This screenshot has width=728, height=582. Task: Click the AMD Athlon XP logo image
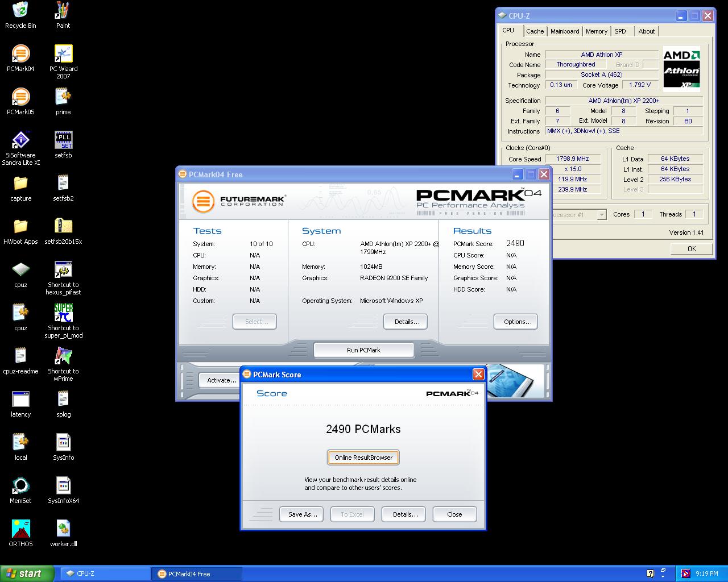(681, 69)
